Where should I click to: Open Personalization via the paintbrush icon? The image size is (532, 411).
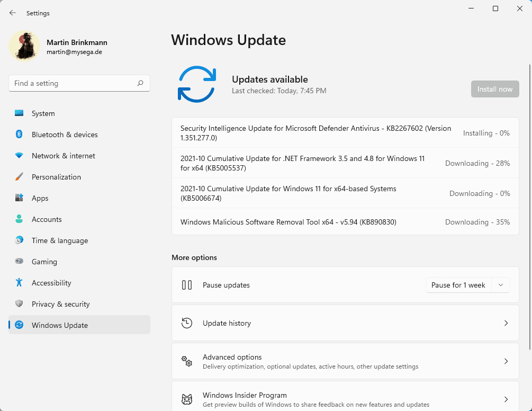pos(20,176)
